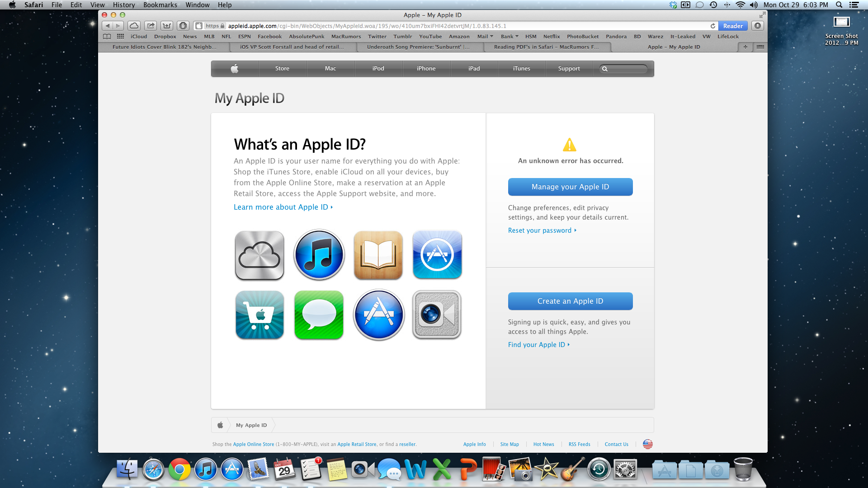Click the Apple Online Store cart icon
Image resolution: width=868 pixels, height=488 pixels.
coord(259,314)
